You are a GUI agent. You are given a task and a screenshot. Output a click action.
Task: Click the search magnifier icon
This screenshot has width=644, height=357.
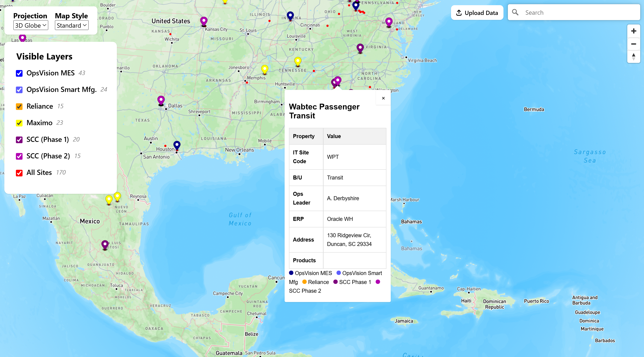tap(515, 12)
